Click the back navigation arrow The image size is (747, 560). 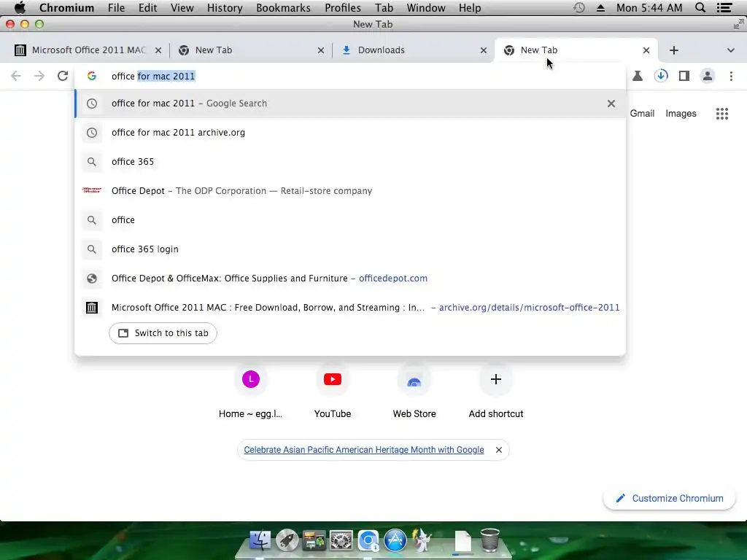(x=16, y=76)
